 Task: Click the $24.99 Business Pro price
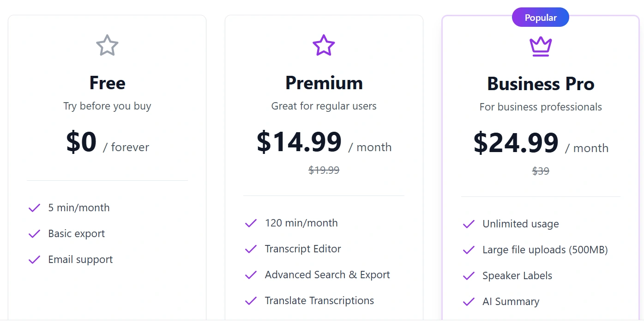(x=516, y=143)
